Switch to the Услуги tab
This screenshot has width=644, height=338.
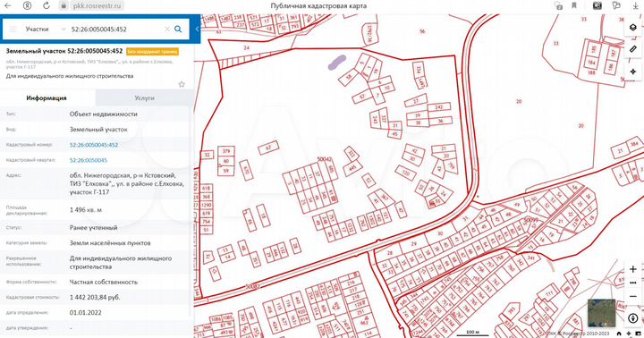click(144, 98)
